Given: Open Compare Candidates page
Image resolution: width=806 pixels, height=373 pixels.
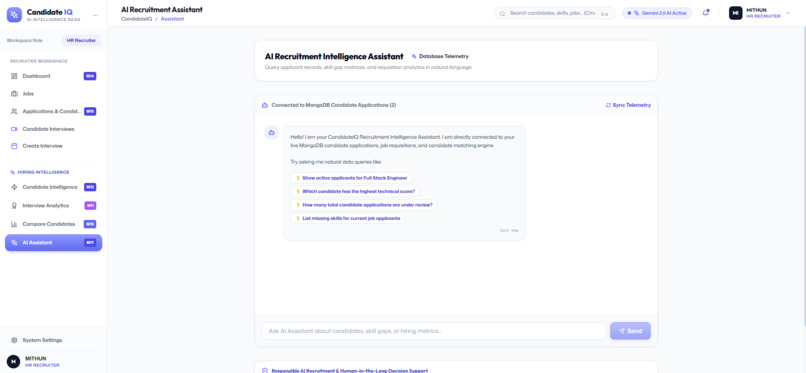Looking at the screenshot, I should 53,224.
